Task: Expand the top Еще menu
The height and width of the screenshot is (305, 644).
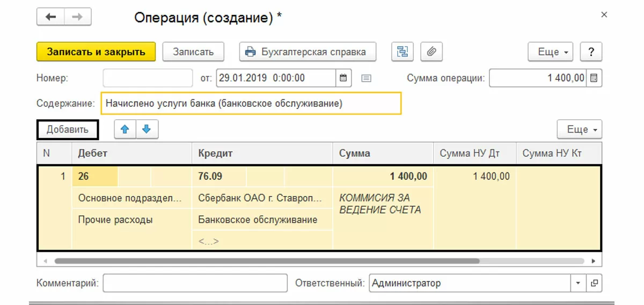Action: (551, 52)
